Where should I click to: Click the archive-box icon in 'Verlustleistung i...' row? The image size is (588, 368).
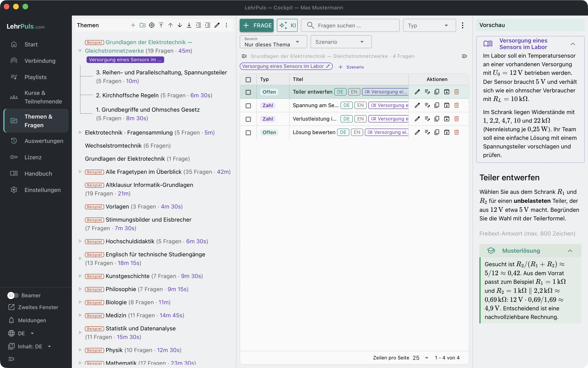point(447,119)
